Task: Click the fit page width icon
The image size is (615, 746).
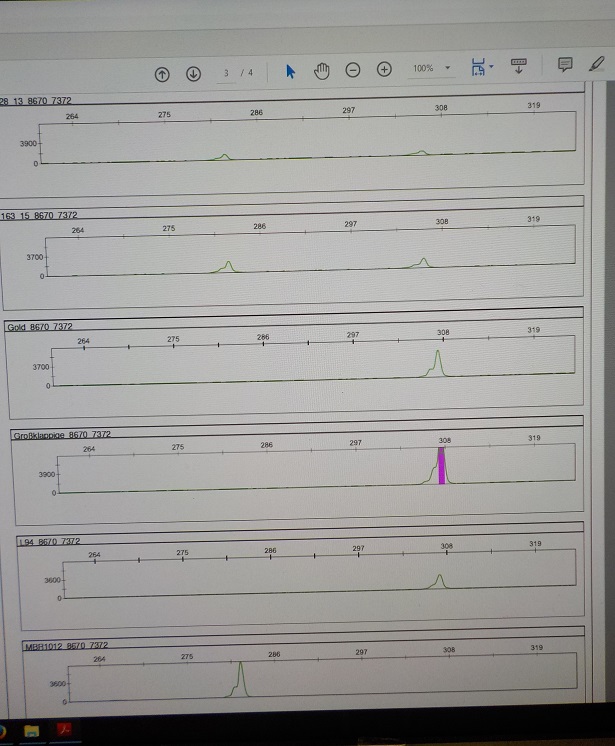Action: pyautogui.click(x=477, y=67)
